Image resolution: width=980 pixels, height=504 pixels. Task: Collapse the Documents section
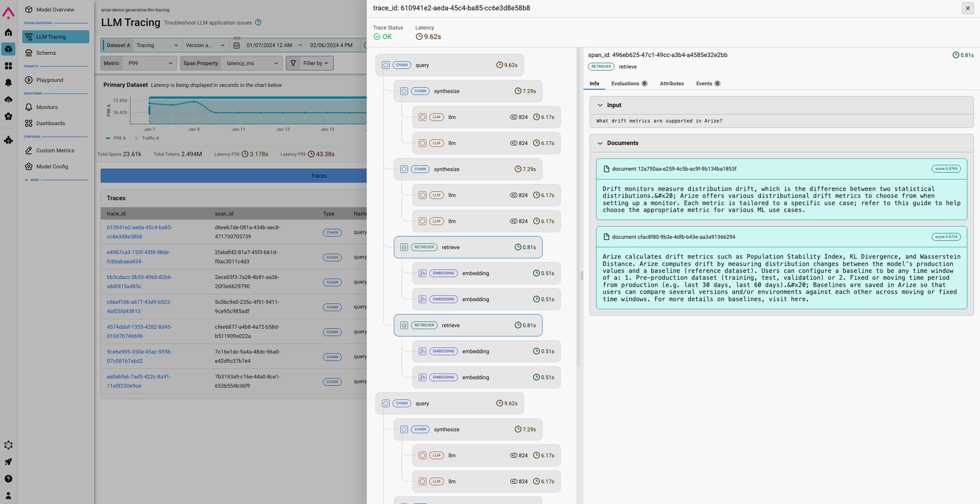click(x=600, y=143)
